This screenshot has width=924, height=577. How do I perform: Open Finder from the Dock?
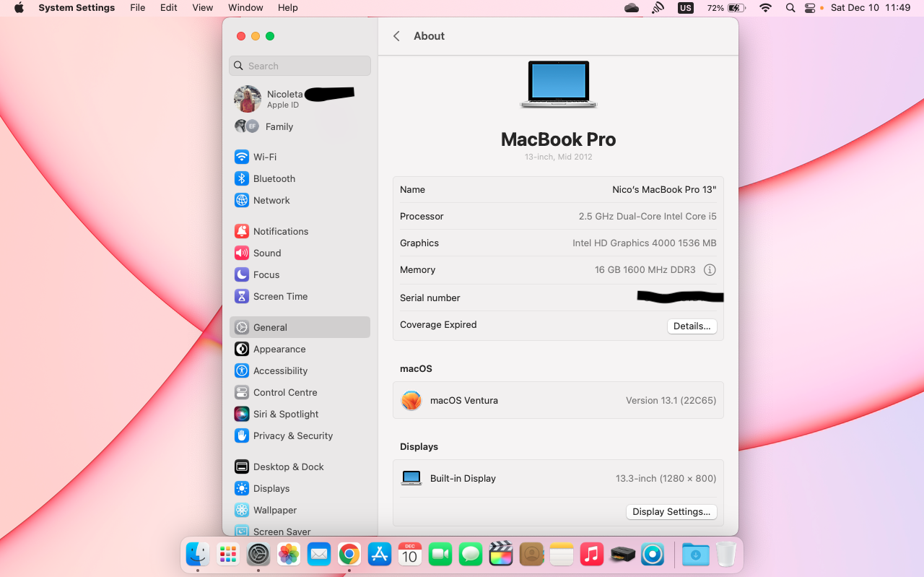tap(198, 555)
